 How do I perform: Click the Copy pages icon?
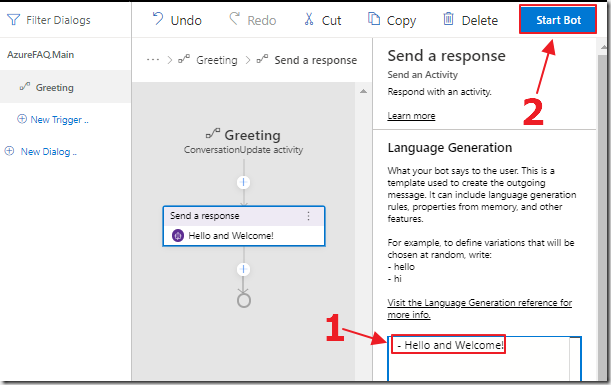pos(374,18)
